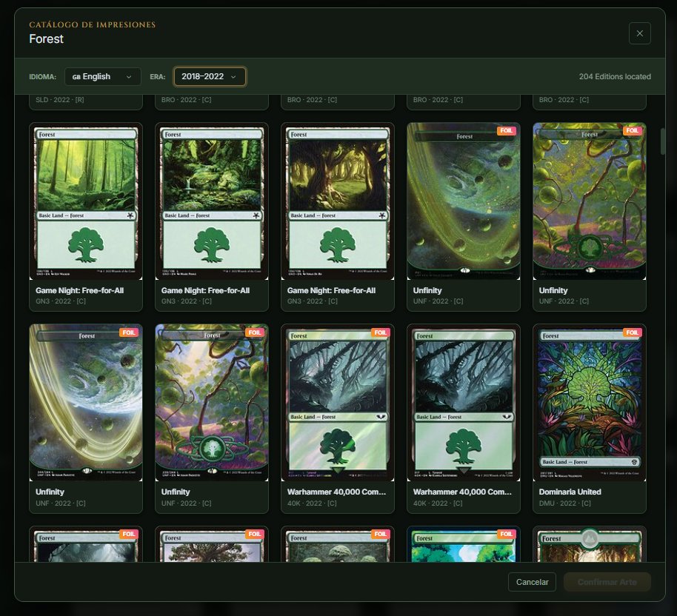
Task: Click the 'CATÁLOGO DE IMPRESIONES' heading
Action: [93, 24]
